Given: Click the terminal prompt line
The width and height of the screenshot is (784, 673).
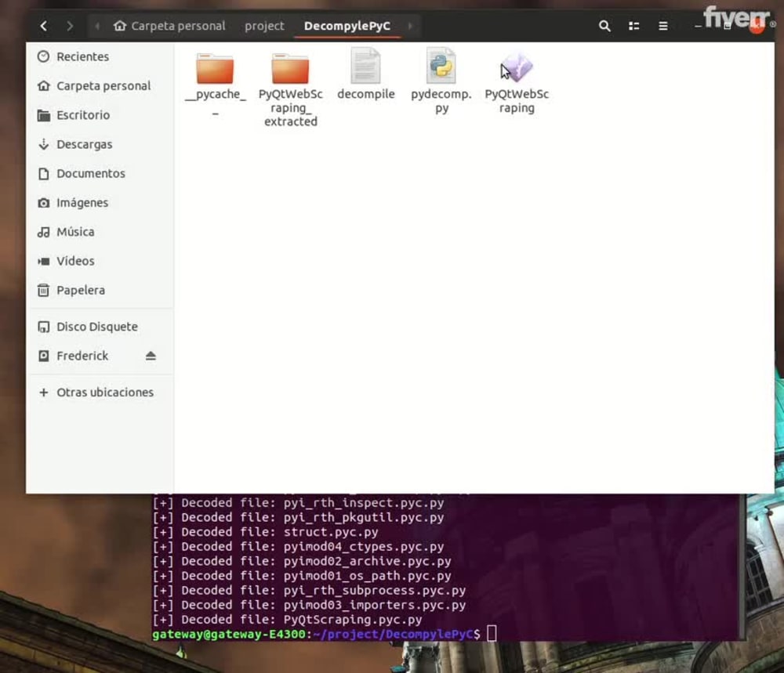Looking at the screenshot, I should pos(314,634).
